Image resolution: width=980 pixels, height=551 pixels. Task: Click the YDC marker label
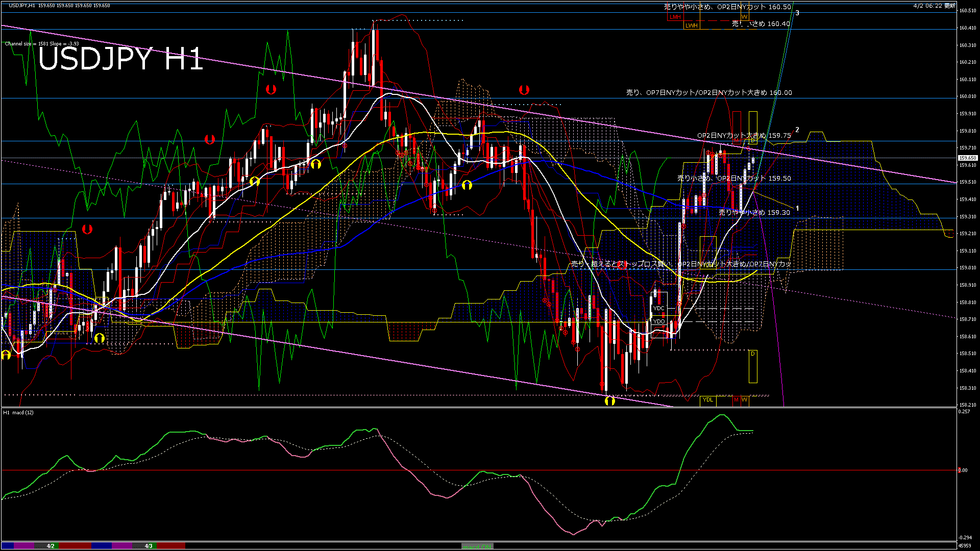click(658, 308)
